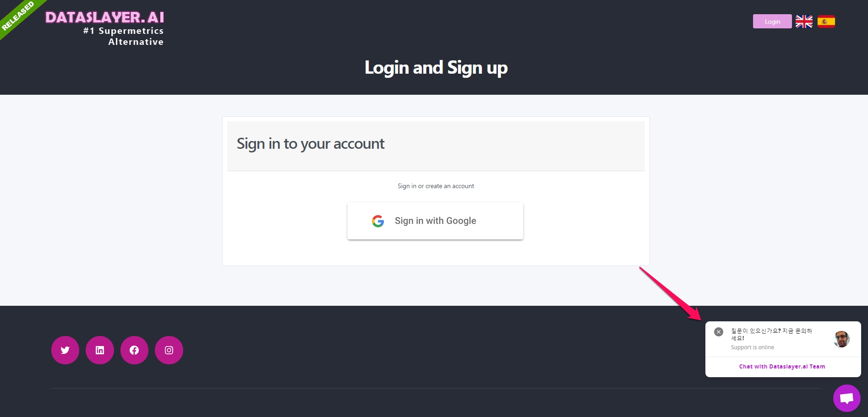Click the Login and Sign up heading
The height and width of the screenshot is (417, 868).
436,68
